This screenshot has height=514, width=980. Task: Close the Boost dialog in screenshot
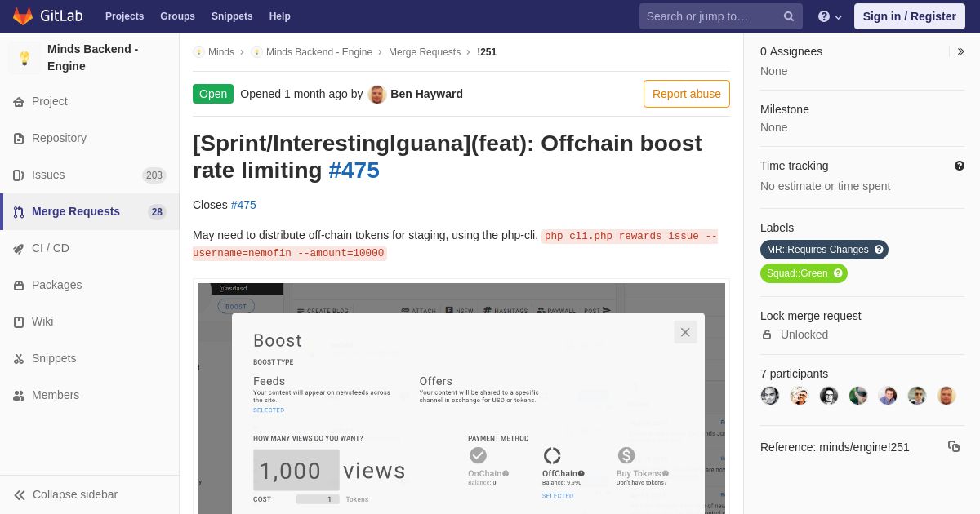685,332
